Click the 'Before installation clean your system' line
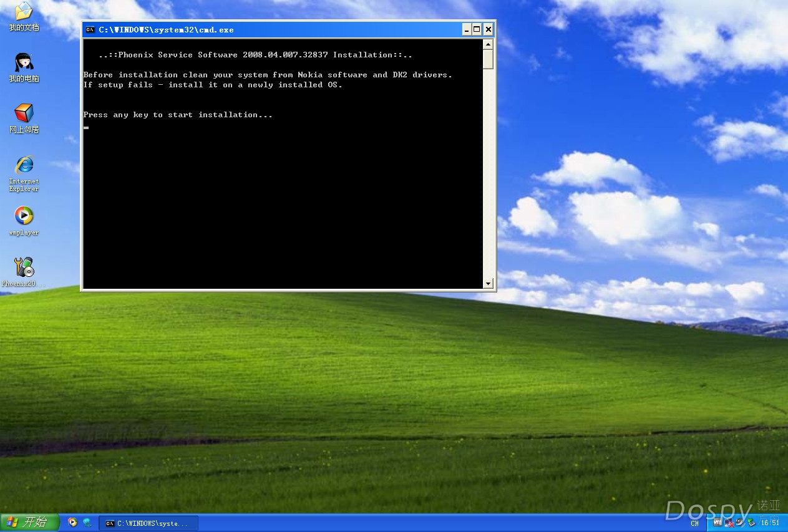The width and height of the screenshot is (788, 532). (268, 75)
